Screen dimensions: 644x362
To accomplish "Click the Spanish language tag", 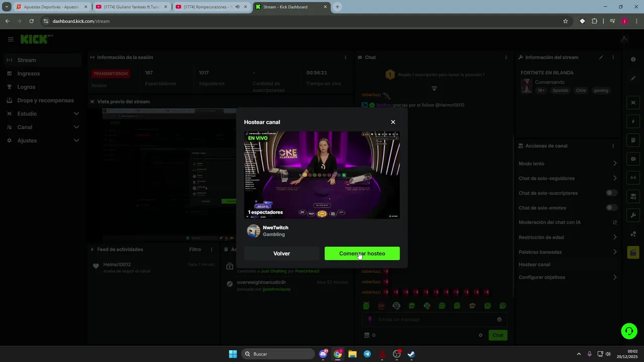I will click(x=560, y=90).
